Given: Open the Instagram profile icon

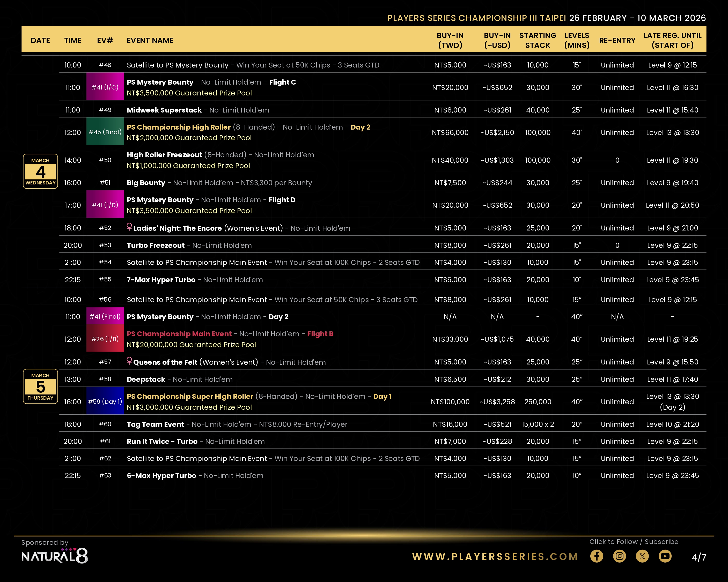Looking at the screenshot, I should [x=619, y=556].
